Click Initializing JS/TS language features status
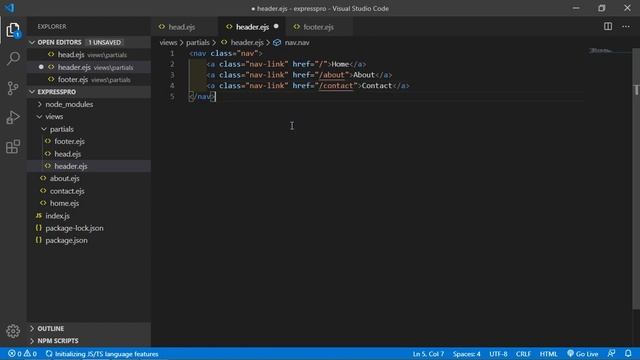 [102, 354]
